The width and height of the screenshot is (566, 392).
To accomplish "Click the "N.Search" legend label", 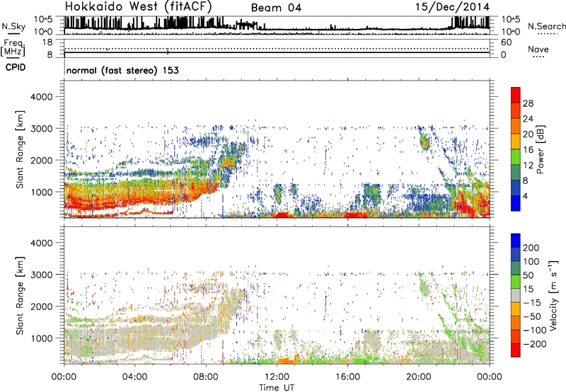I will tap(546, 26).
